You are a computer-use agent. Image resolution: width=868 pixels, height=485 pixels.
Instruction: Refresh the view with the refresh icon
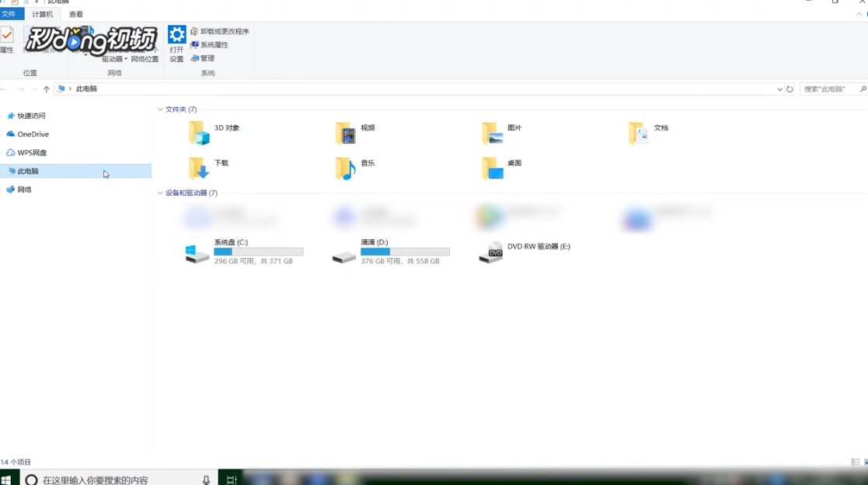(x=790, y=89)
